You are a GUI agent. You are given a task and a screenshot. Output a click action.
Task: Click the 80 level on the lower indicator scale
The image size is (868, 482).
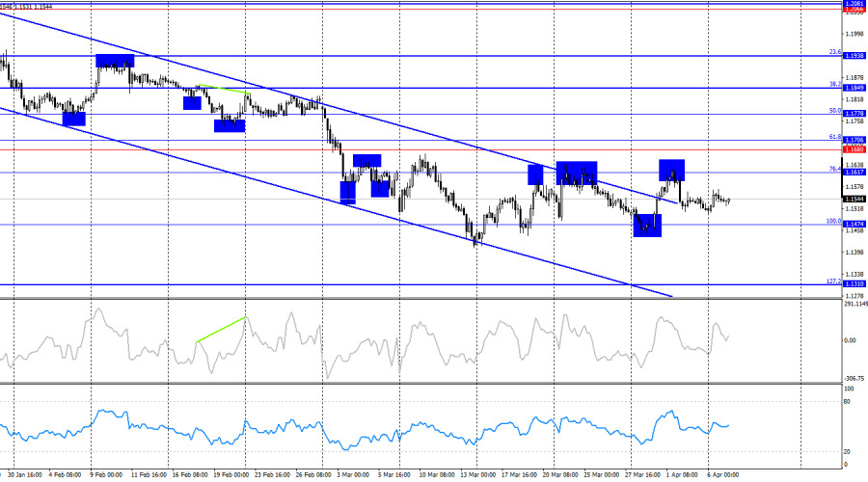(847, 402)
